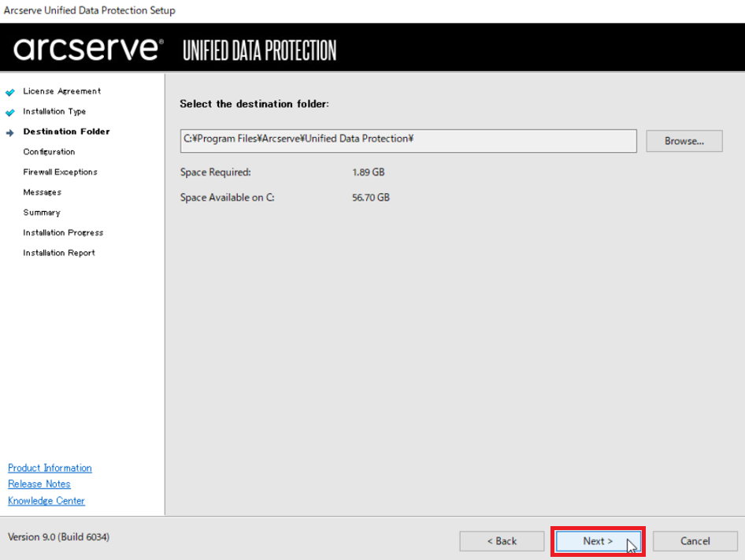Select the Installation Type step
This screenshot has width=745, height=560.
54,111
